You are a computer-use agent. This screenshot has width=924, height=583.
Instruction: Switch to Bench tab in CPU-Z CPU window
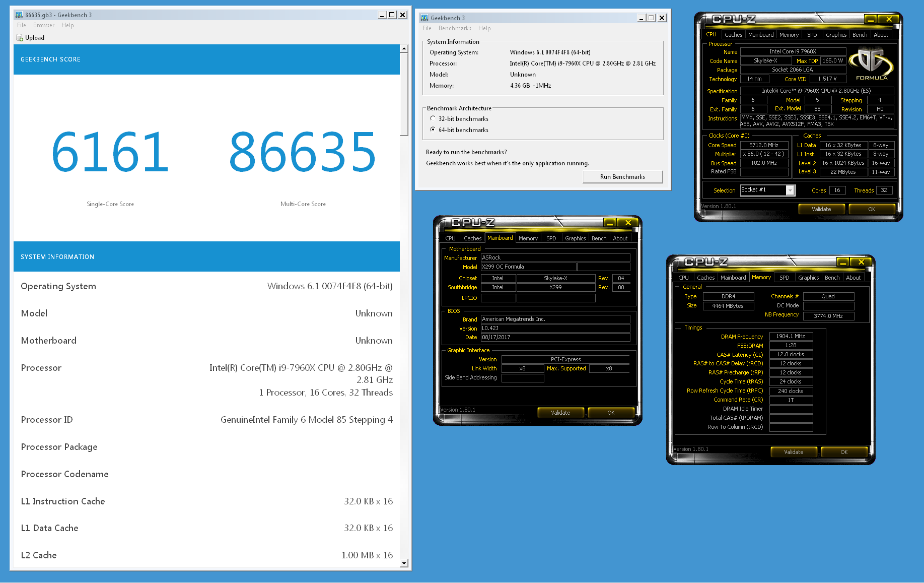coord(860,35)
